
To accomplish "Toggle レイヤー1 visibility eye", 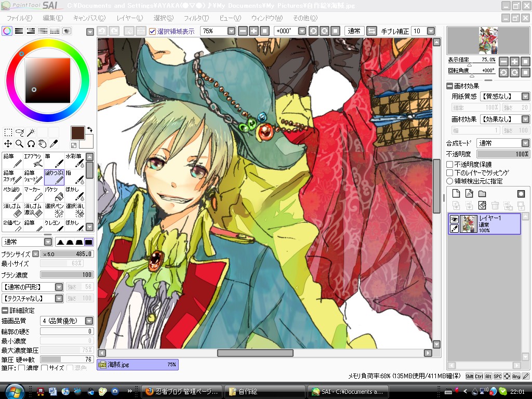I will [x=454, y=220].
